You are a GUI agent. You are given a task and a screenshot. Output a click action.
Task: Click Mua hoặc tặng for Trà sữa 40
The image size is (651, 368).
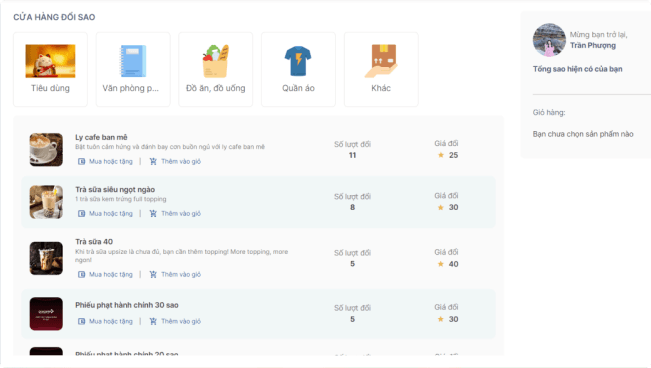(111, 275)
